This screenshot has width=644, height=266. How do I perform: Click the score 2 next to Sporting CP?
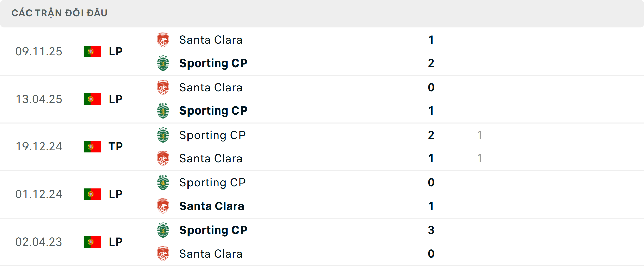pyautogui.click(x=431, y=63)
